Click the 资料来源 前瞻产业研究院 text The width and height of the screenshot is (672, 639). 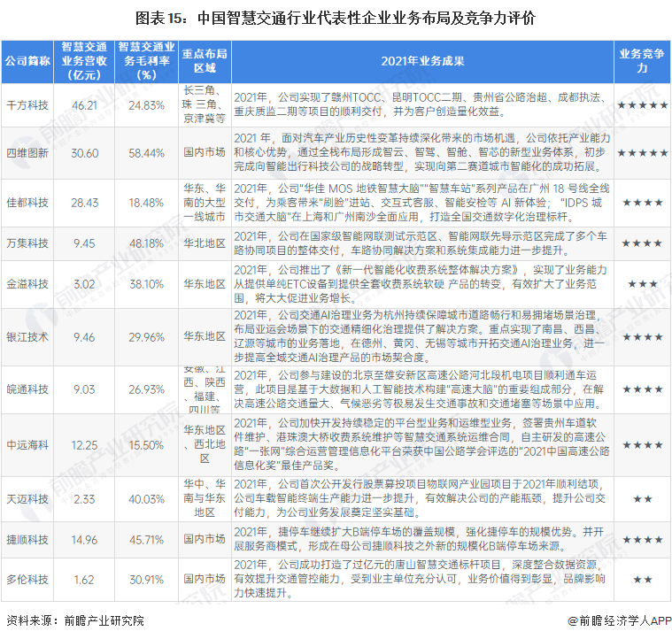click(x=74, y=621)
